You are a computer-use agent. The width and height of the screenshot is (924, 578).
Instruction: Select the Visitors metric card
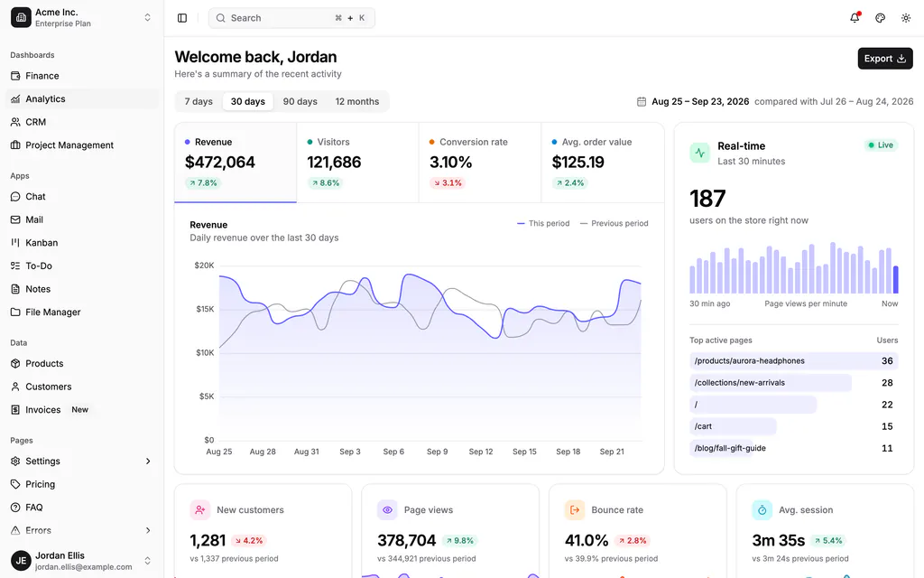tap(357, 163)
